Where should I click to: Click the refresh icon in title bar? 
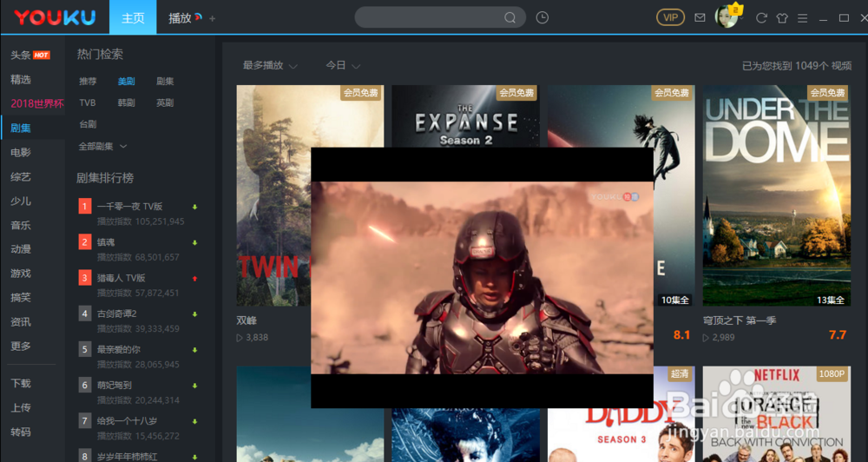coord(761,18)
